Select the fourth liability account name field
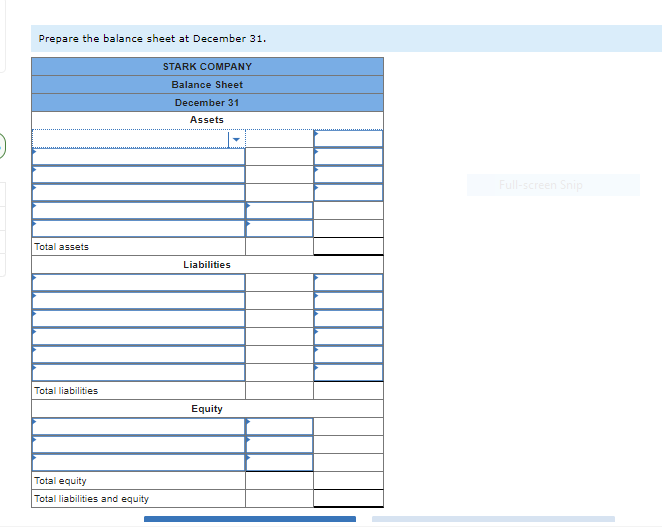Viewport: 662px width, 529px height. (x=138, y=336)
